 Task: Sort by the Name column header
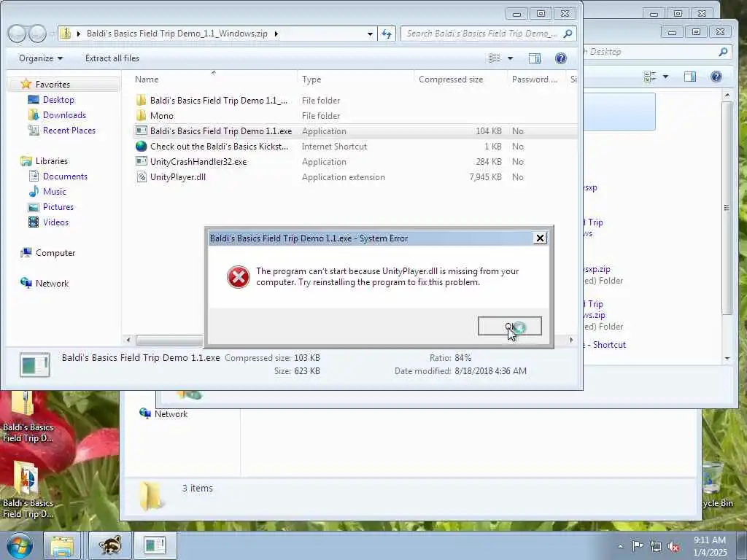coord(146,79)
